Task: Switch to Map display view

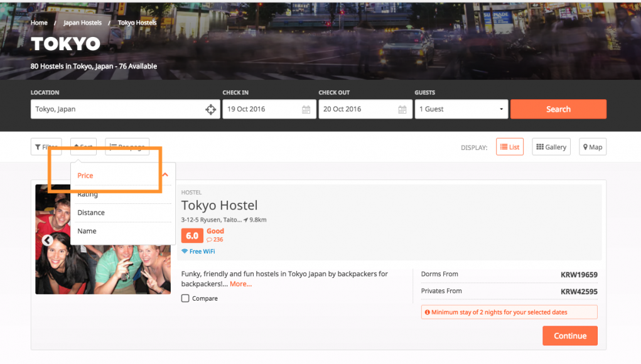Action: (x=592, y=147)
